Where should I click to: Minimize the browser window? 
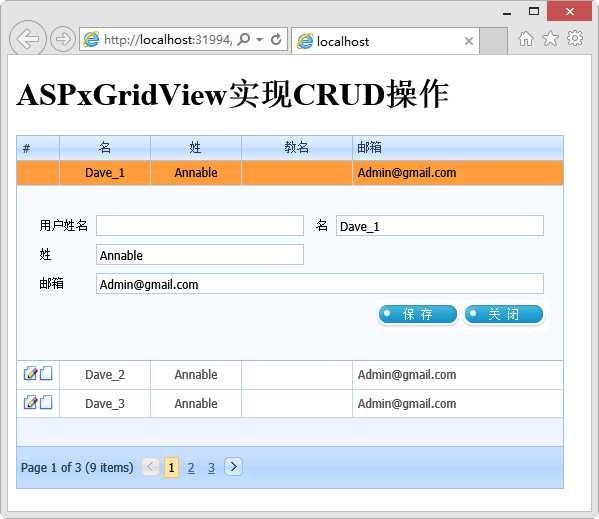pyautogui.click(x=507, y=13)
